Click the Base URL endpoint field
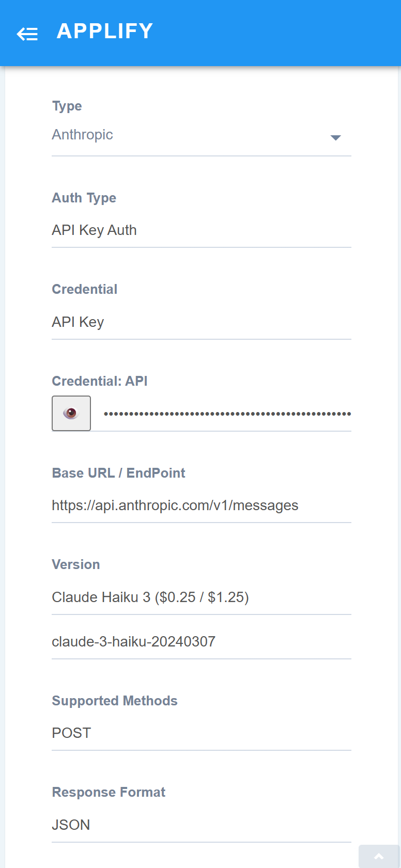401x868 pixels. coord(201,506)
